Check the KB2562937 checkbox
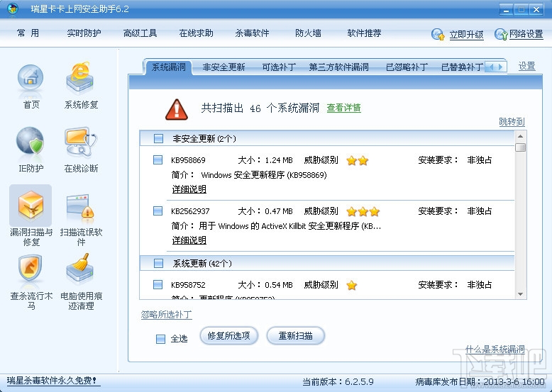Screen dimensions: 552x392 (158, 211)
